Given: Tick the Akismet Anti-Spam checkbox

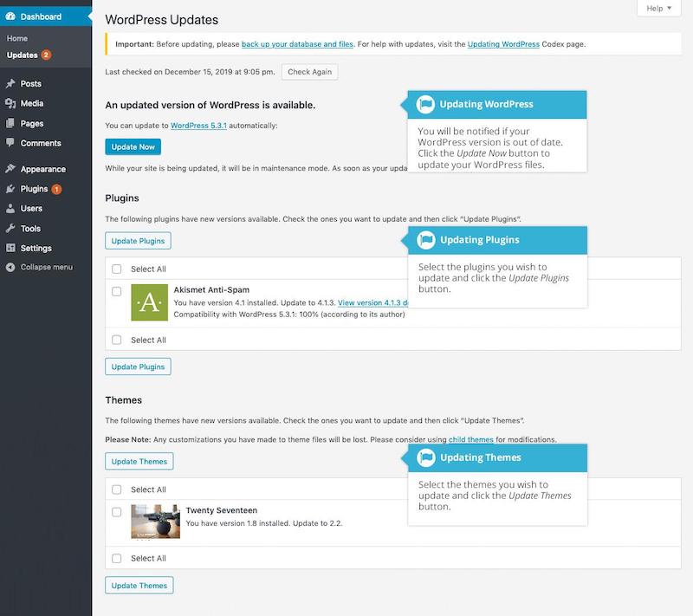Looking at the screenshot, I should [117, 291].
